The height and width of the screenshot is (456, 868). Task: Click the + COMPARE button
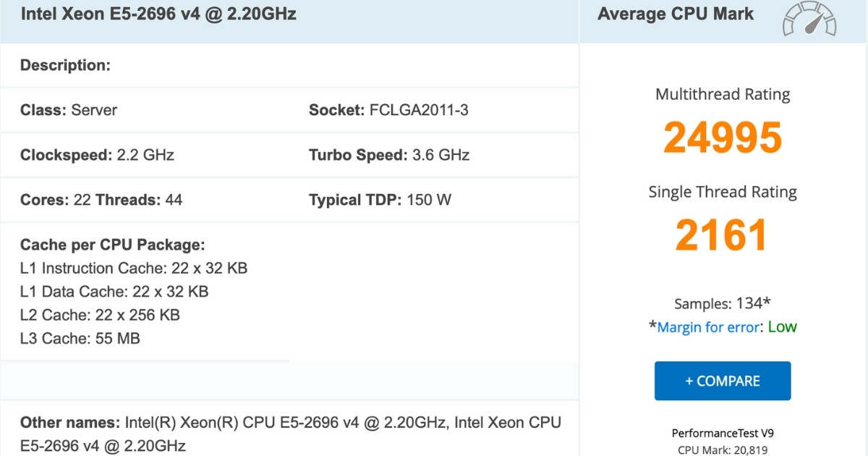[722, 381]
